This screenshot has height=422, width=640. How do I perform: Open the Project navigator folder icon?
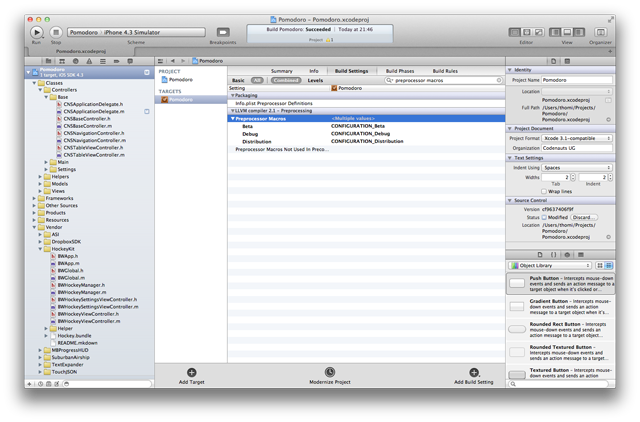click(49, 61)
